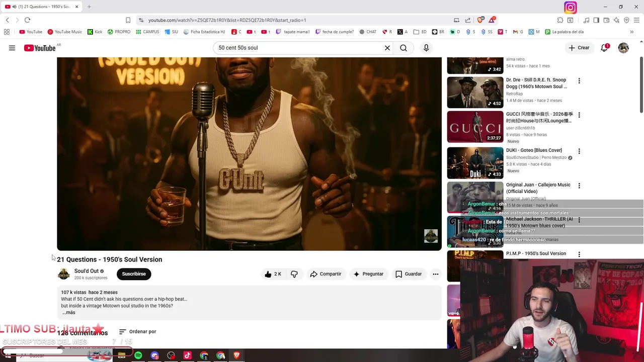
Task: Expand the description with ...más
Action: click(68, 312)
